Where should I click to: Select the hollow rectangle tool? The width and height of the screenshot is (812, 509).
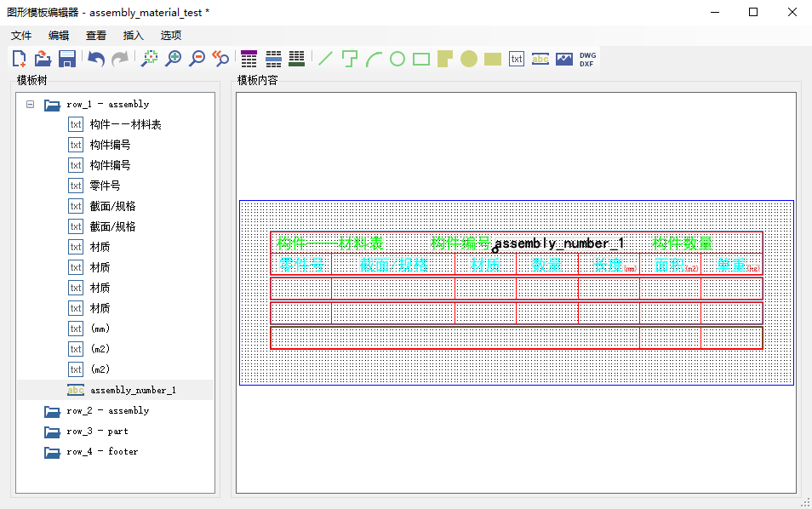[x=421, y=59]
